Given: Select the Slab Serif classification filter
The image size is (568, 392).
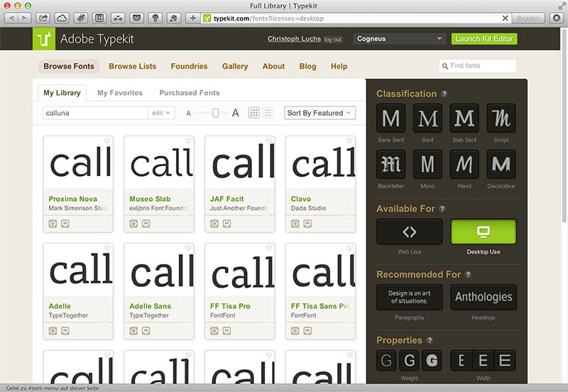Looking at the screenshot, I should [464, 118].
